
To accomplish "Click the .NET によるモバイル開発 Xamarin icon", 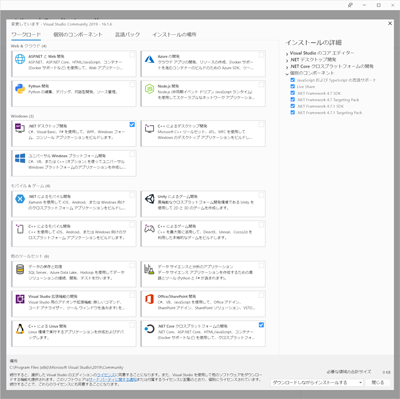I will pos(20,199).
